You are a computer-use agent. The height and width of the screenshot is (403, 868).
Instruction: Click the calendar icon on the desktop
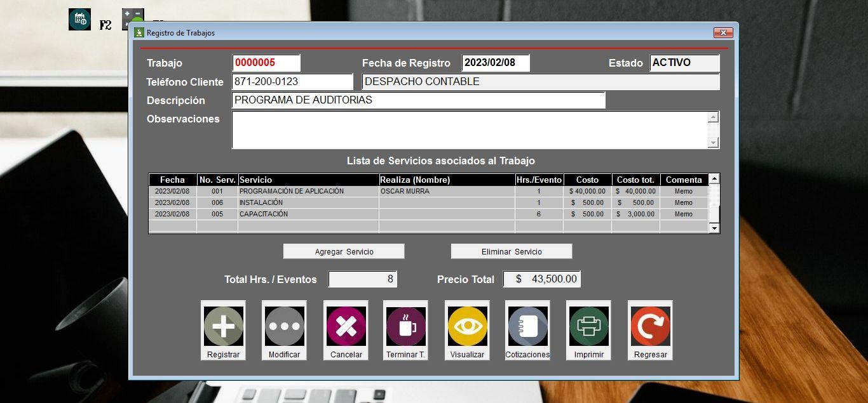79,19
